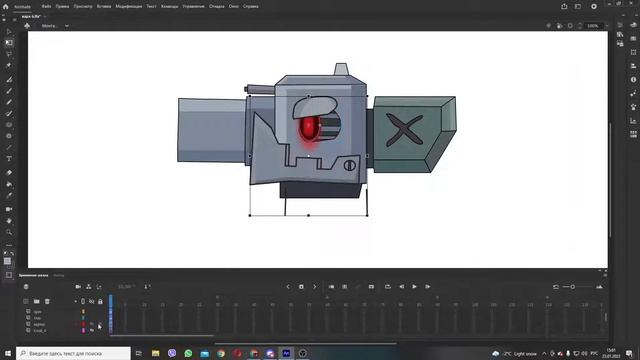
Task: Open the Модификация menu
Action: coord(129,6)
